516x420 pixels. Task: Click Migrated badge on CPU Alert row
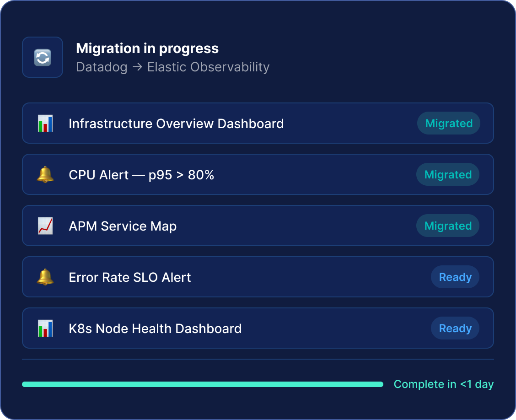(x=447, y=175)
